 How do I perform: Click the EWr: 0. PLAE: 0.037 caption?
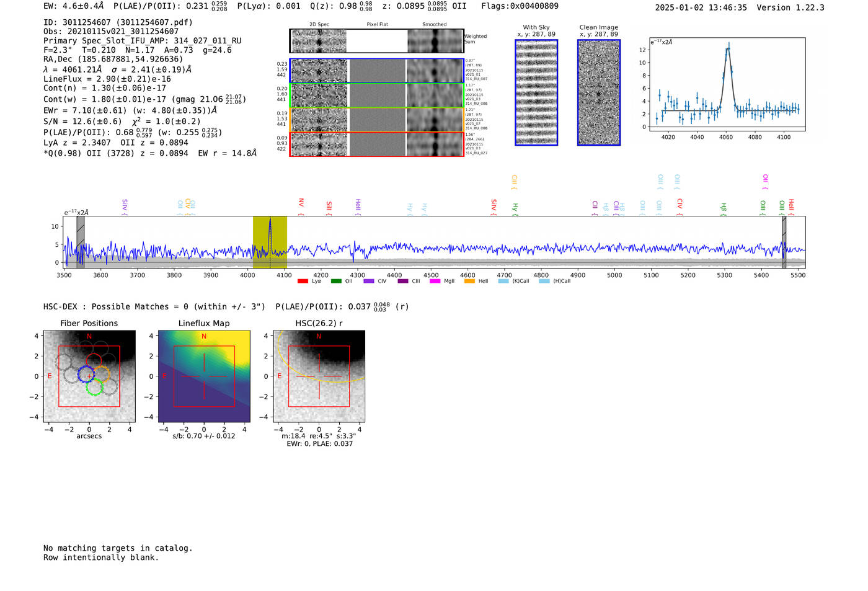pyautogui.click(x=319, y=444)
